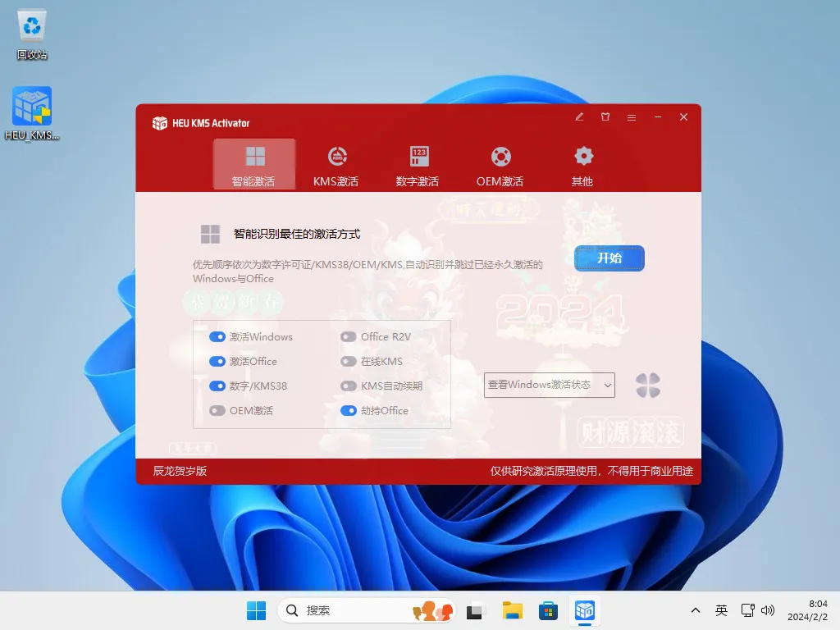This screenshot has width=840, height=630.
Task: Open the Recycle Bin desktop icon
Action: 32,34
